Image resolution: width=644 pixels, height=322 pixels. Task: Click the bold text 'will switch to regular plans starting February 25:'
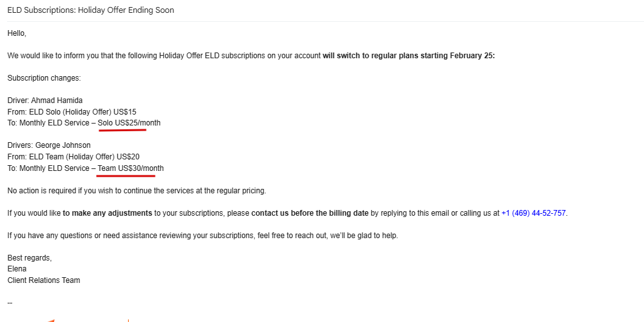click(x=408, y=56)
